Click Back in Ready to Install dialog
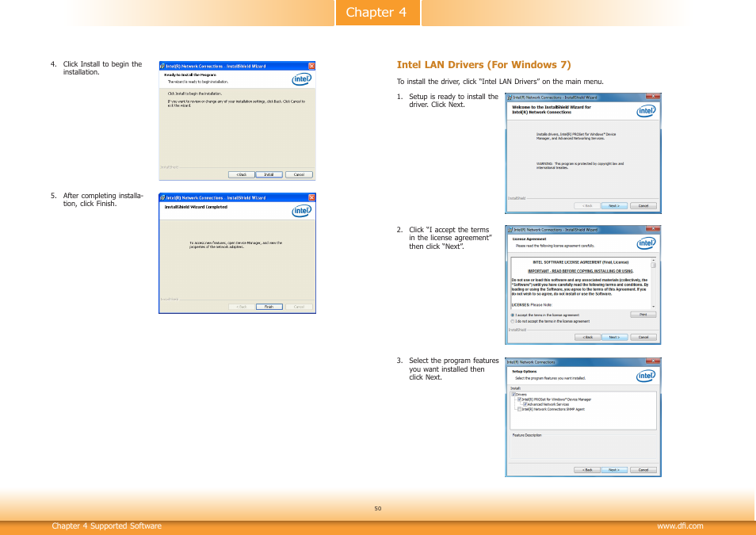This screenshot has height=535, width=756. point(241,174)
